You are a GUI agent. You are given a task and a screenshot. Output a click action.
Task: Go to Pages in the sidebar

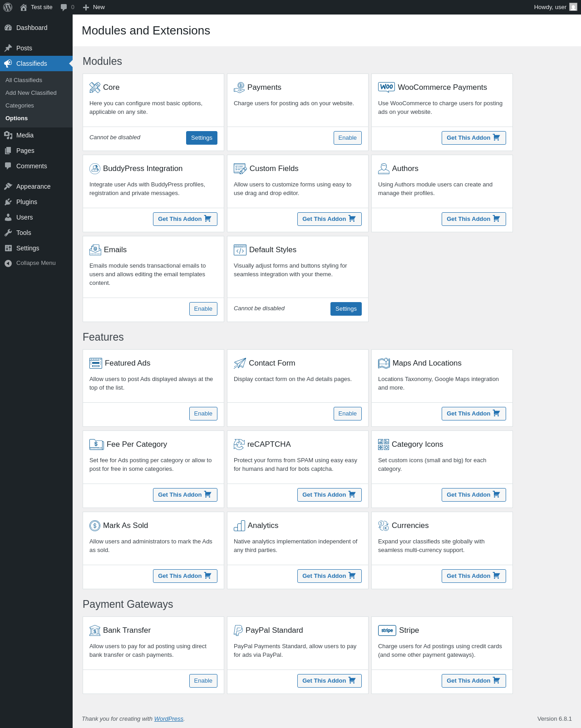point(36,151)
